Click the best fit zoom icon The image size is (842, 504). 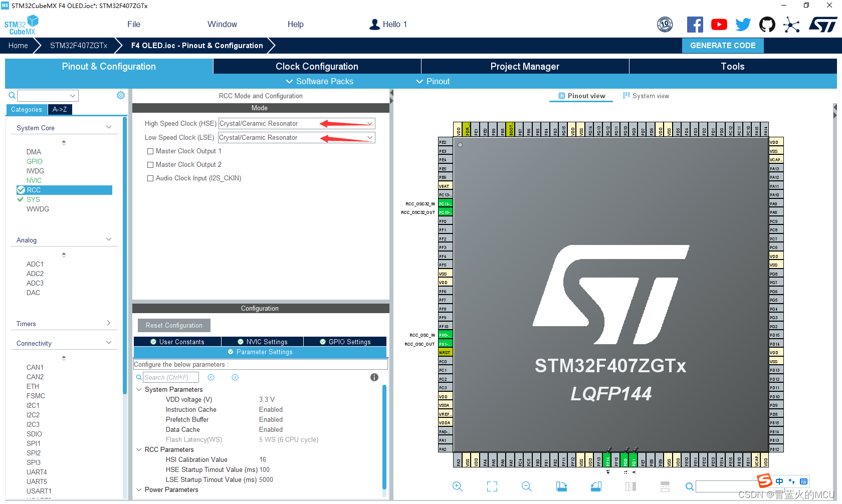point(492,486)
